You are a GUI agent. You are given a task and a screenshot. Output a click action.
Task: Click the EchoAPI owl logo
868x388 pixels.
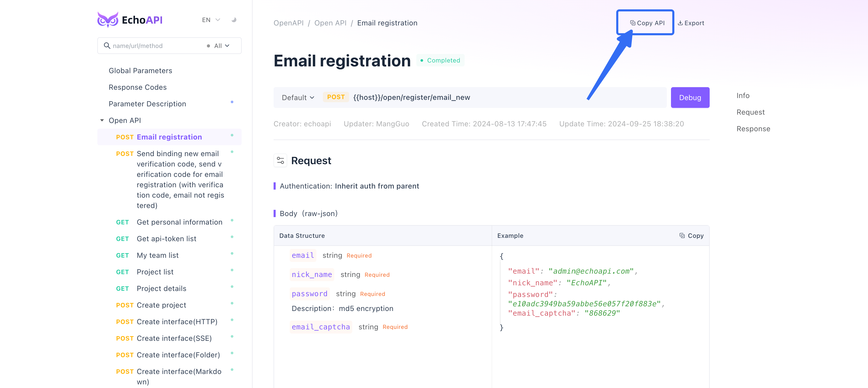[x=108, y=20]
